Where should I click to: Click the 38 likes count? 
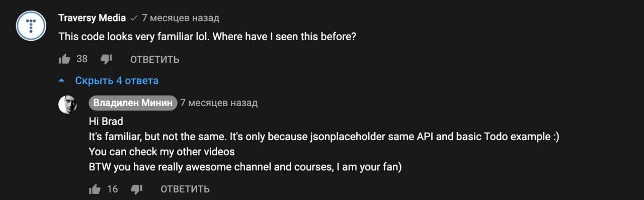[82, 59]
